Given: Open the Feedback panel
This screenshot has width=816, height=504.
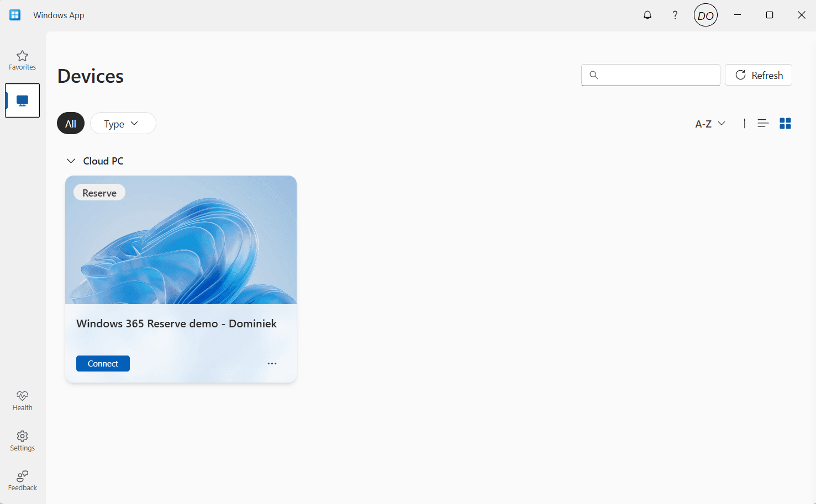Looking at the screenshot, I should [22, 481].
